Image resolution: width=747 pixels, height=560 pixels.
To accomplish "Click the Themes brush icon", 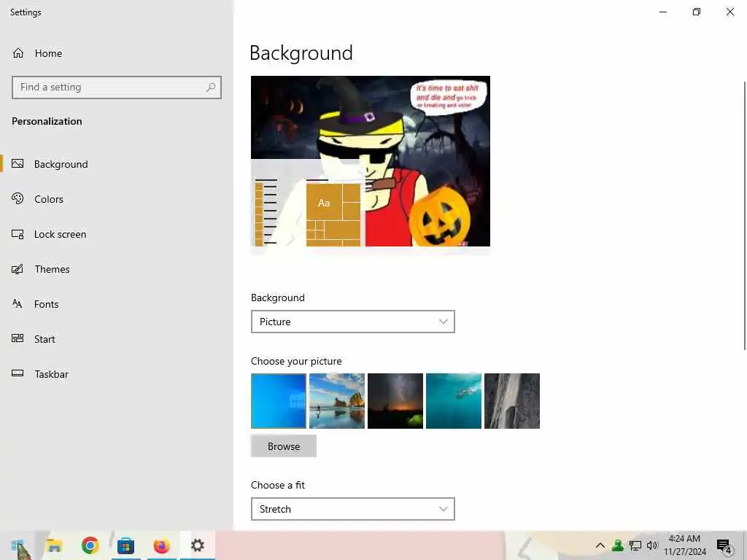I will pyautogui.click(x=18, y=269).
